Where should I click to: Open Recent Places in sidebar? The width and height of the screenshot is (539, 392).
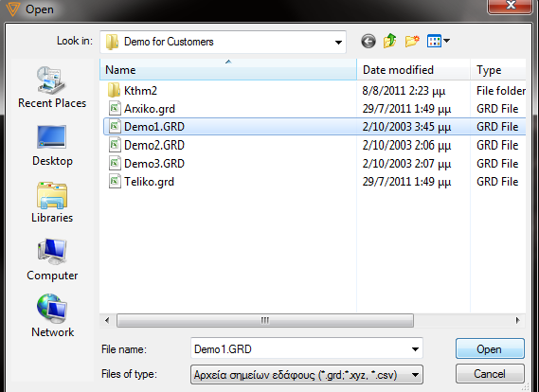(52, 88)
